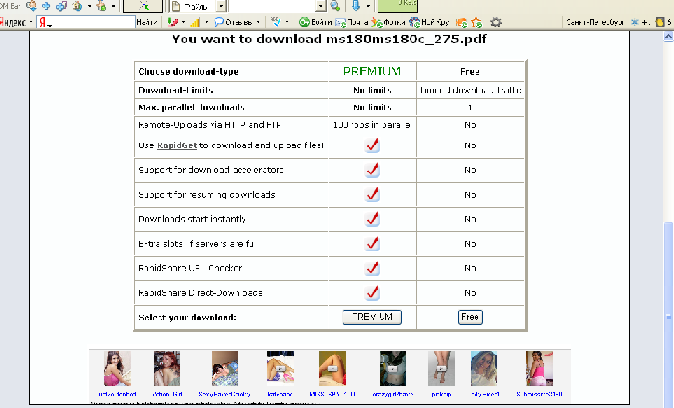The image size is (674, 408).
Task: Expand the arrow beside the blue down-arrow icon
Action: [368, 6]
